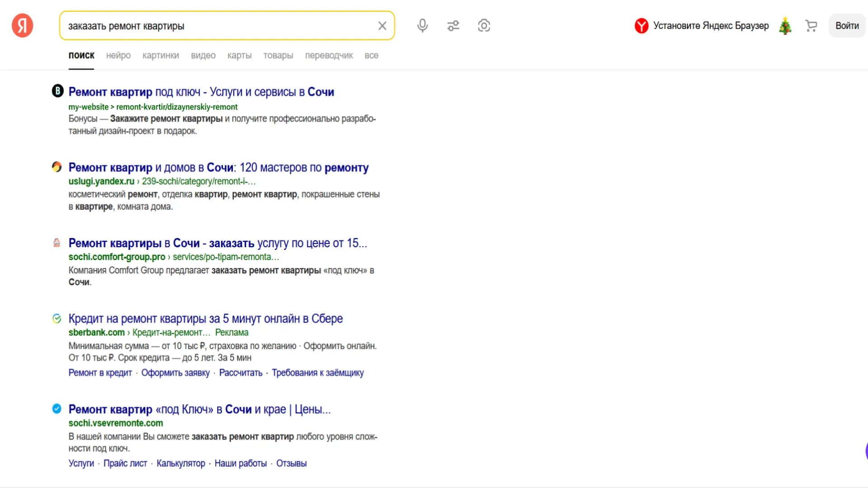This screenshot has height=488, width=868.
Task: Open the Отзывы sitelink
Action: 291,464
